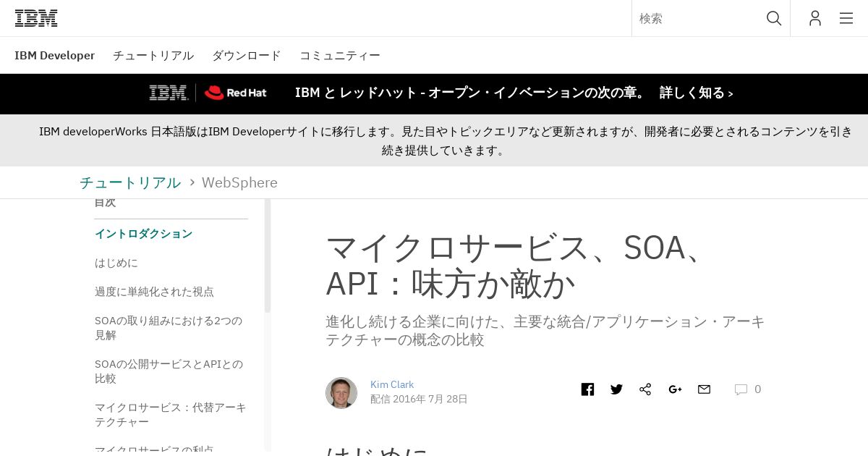Jump to SOAの取り組みにおける2つの見解 section
The width and height of the screenshot is (868, 456).
(169, 328)
